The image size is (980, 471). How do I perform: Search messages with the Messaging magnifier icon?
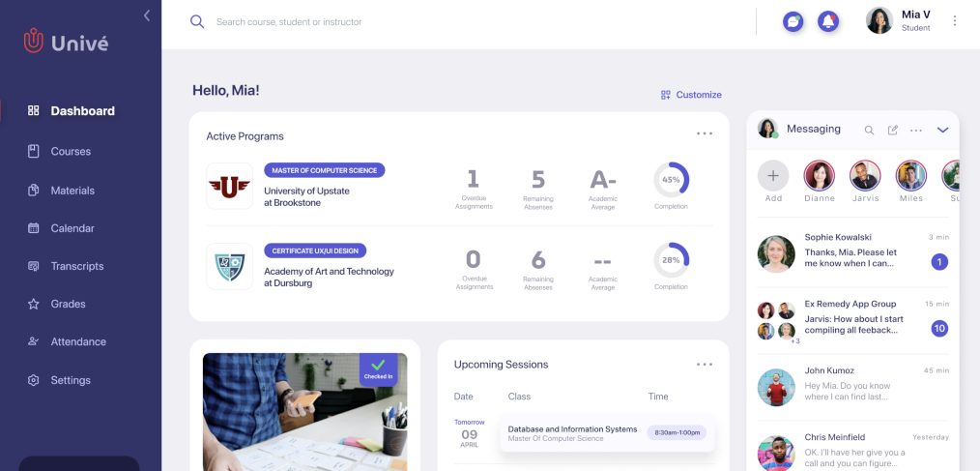point(869,131)
